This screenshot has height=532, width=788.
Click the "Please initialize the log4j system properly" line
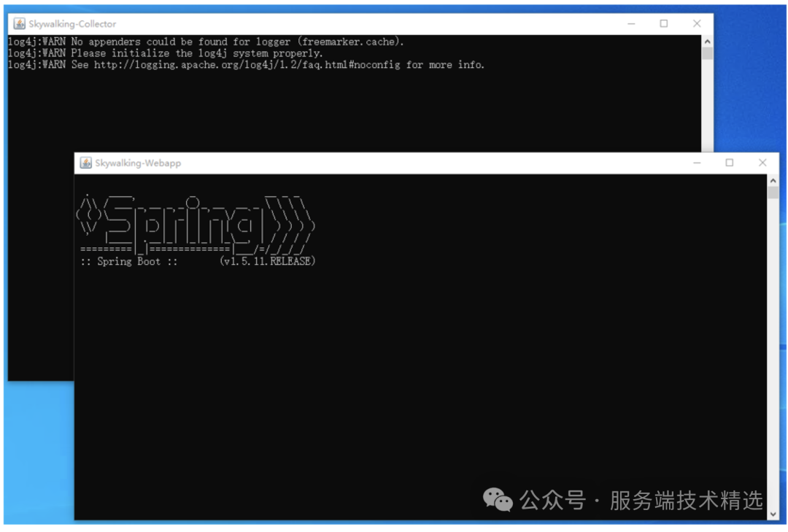166,53
